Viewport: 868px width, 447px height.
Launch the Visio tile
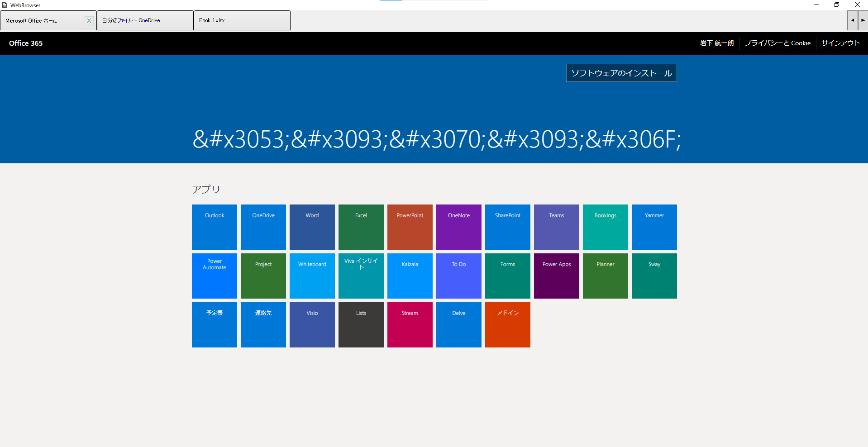(312, 325)
